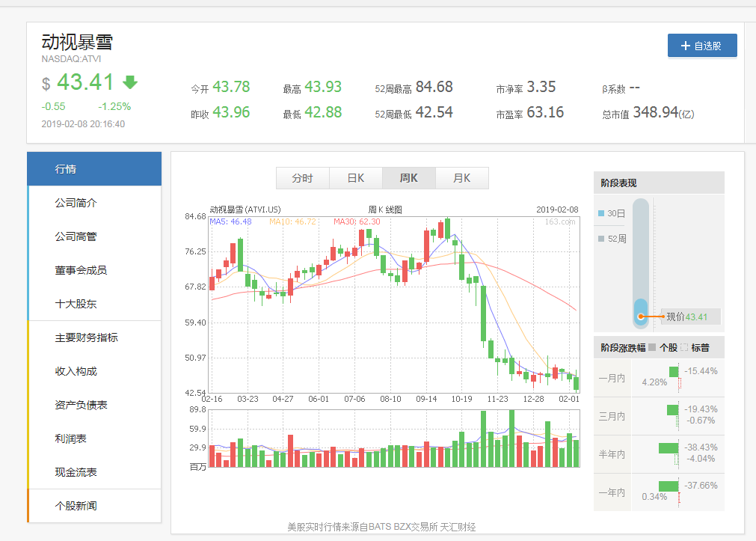Open 现金流表 in sidebar
Screen dimensions: 756x541
pos(94,472)
